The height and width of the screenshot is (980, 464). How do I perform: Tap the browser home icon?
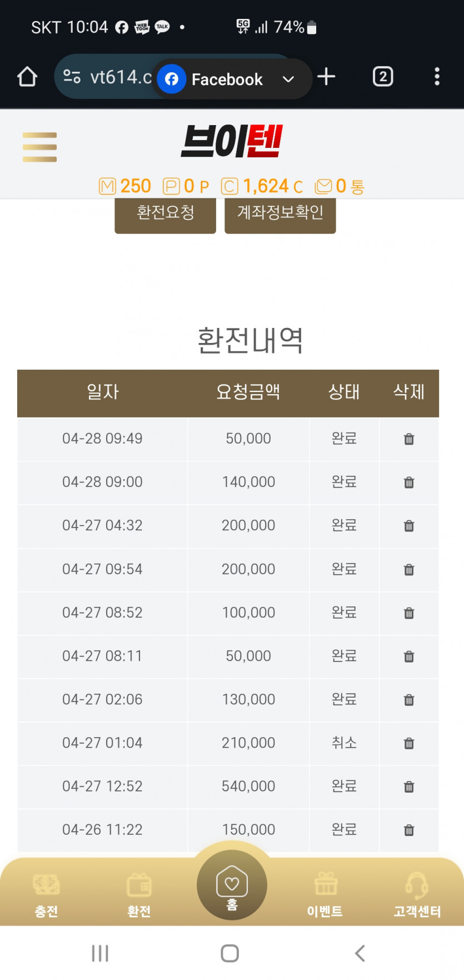click(x=27, y=77)
